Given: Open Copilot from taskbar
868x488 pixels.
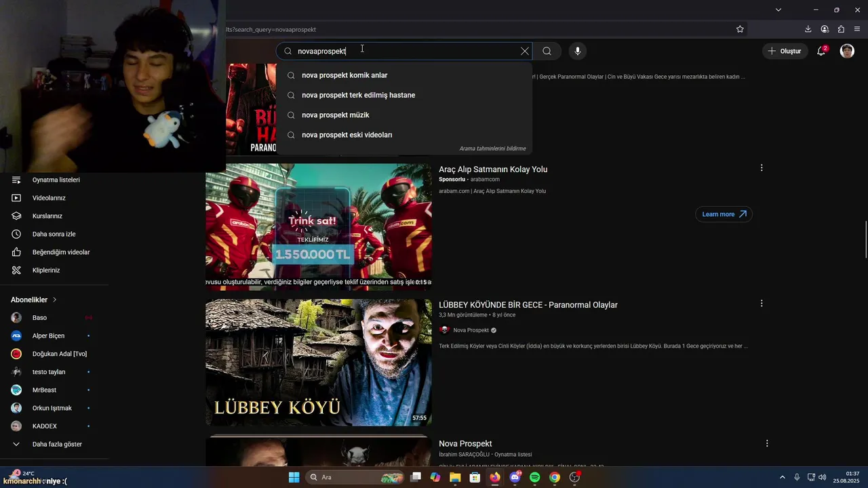Looking at the screenshot, I should point(435,477).
